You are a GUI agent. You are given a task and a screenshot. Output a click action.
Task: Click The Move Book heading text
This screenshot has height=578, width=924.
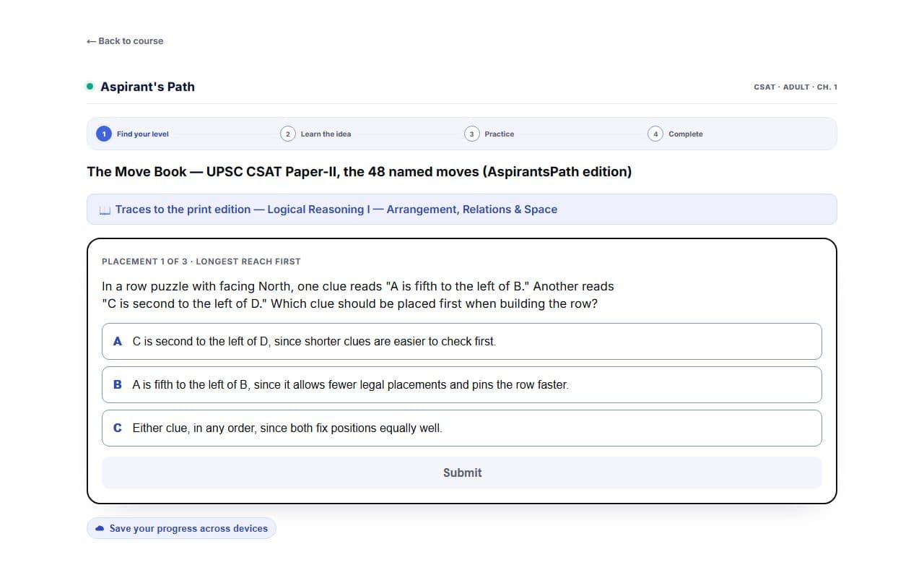click(x=359, y=172)
